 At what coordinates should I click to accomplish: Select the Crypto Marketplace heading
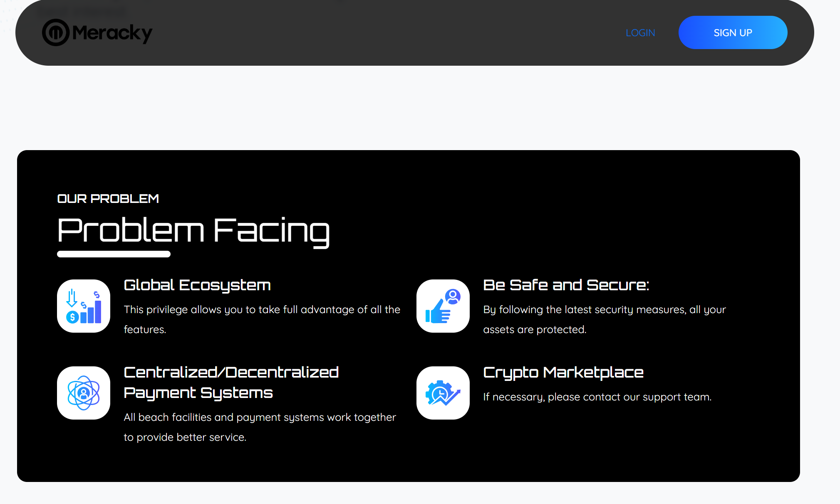coord(563,373)
